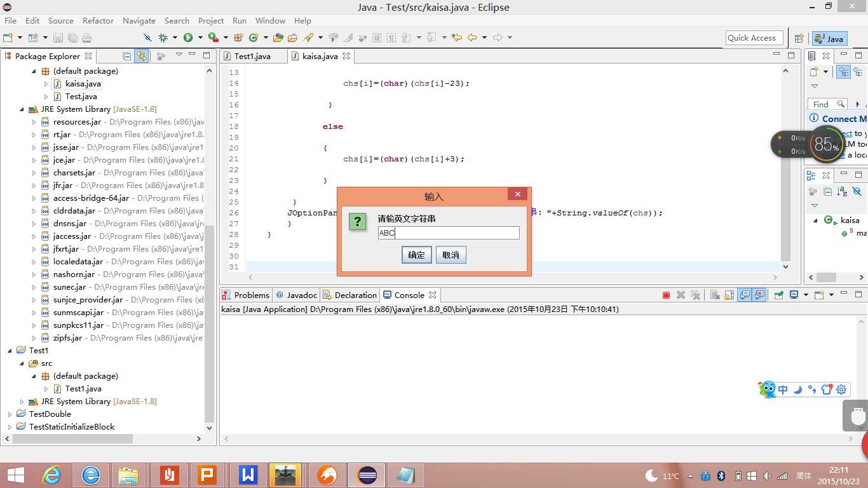Switch to the Declaration tab
The height and width of the screenshot is (488, 868).
point(349,295)
